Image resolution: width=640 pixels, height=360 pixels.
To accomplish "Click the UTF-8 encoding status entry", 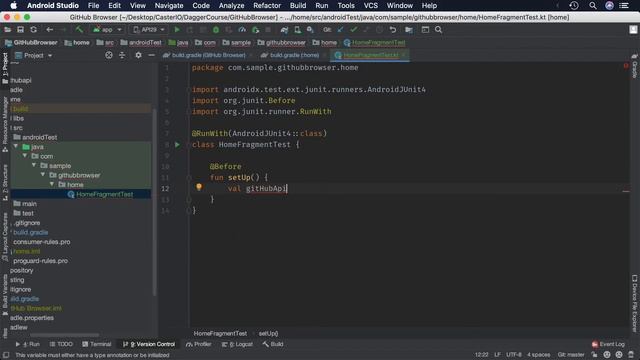I will (513, 355).
